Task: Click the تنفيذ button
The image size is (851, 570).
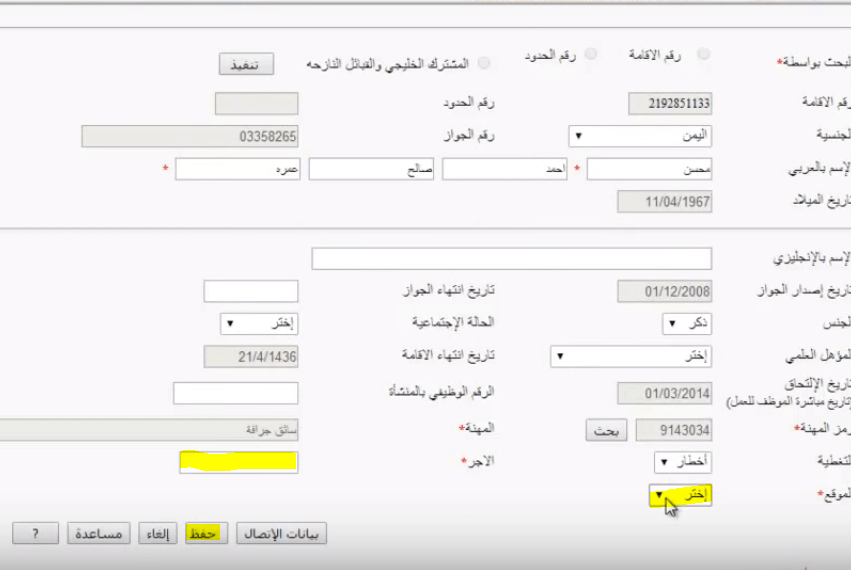Action: tap(246, 64)
